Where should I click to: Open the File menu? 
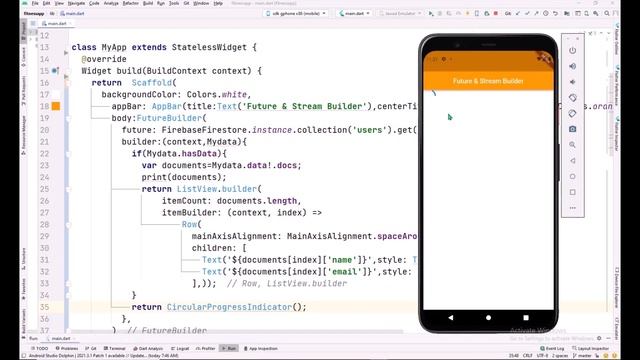(35, 3)
